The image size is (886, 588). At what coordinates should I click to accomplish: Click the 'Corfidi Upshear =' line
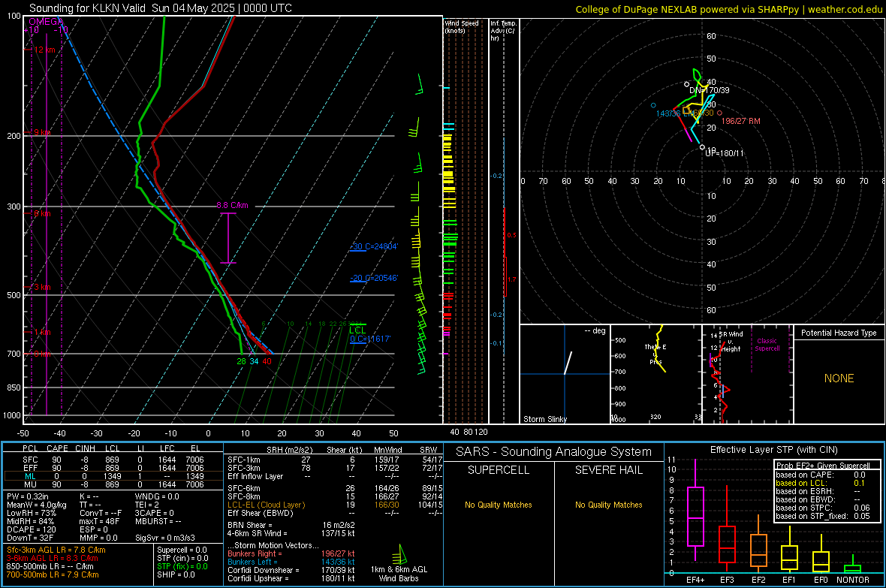291,578
